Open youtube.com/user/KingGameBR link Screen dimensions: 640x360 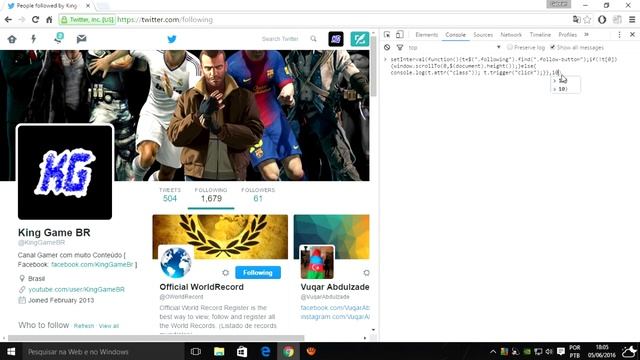coord(76,289)
